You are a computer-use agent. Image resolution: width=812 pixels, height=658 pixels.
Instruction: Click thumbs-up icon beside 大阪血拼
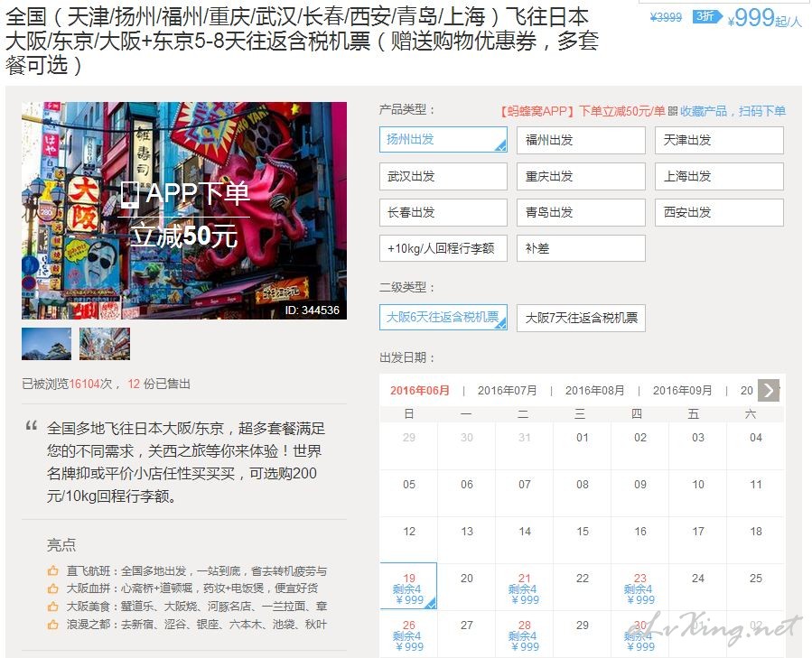click(x=52, y=588)
